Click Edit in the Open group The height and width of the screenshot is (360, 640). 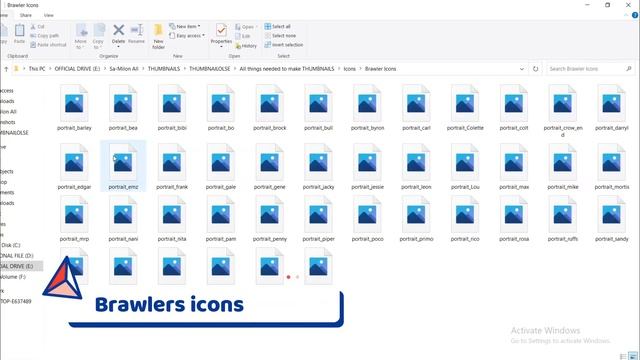click(242, 36)
